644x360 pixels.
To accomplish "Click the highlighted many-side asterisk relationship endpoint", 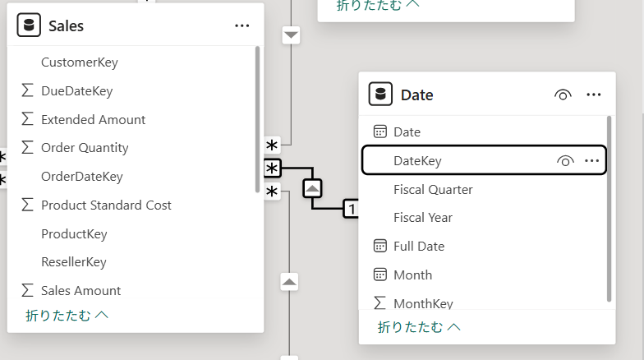I will coord(273,168).
